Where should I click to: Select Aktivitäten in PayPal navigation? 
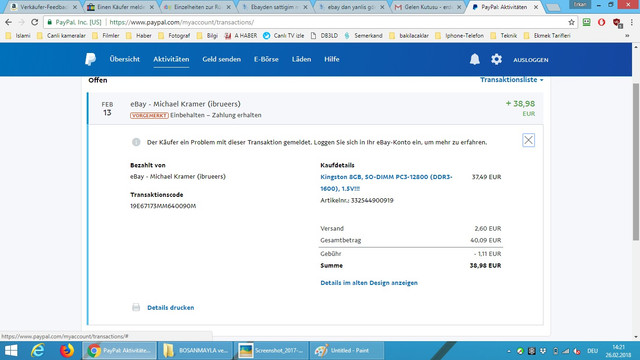[171, 59]
